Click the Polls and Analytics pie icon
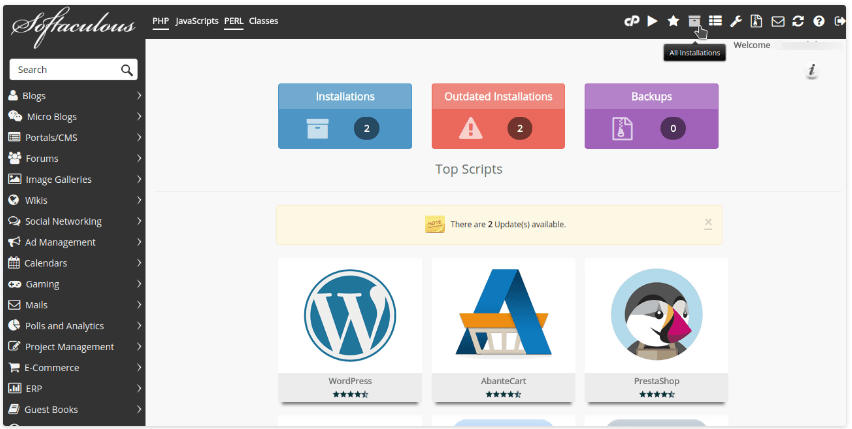Viewport: 852px width, 429px height. [x=14, y=325]
